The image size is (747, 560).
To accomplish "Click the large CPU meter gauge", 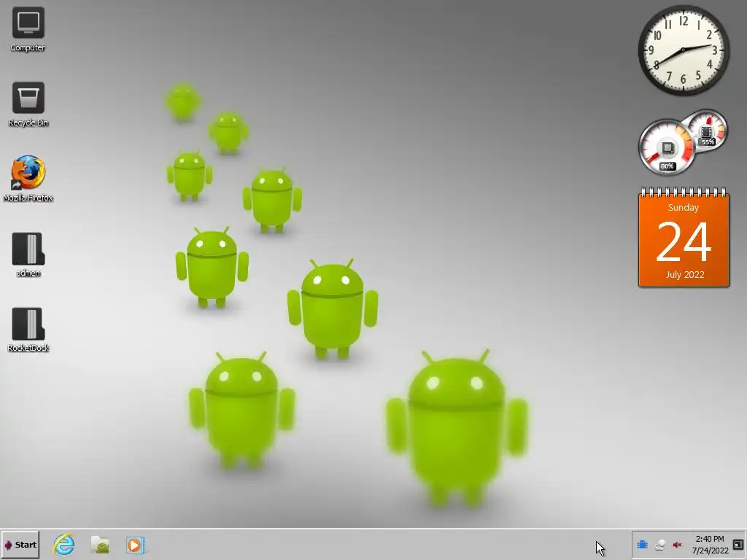I will [667, 147].
